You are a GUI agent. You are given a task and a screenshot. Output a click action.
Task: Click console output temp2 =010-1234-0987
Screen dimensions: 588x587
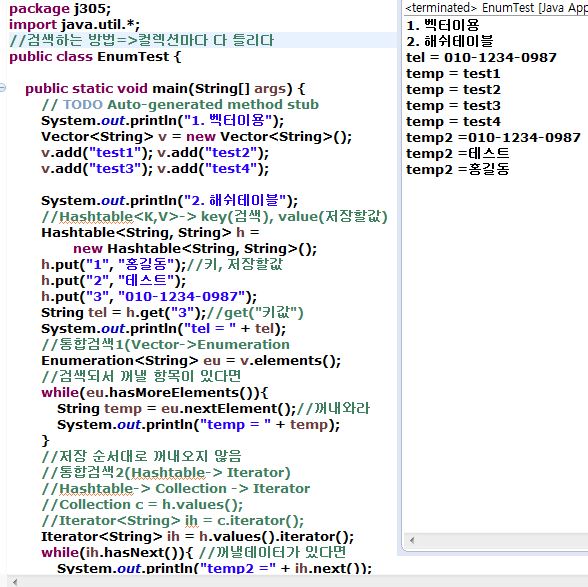[x=493, y=137]
